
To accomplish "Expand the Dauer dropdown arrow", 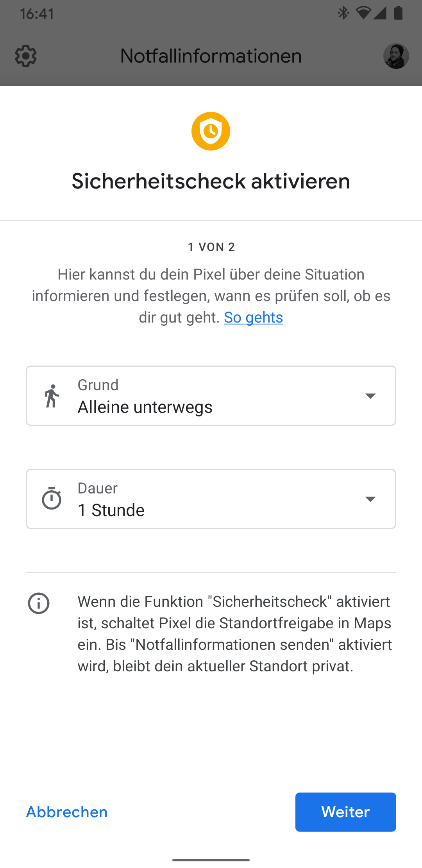I will pyautogui.click(x=370, y=499).
